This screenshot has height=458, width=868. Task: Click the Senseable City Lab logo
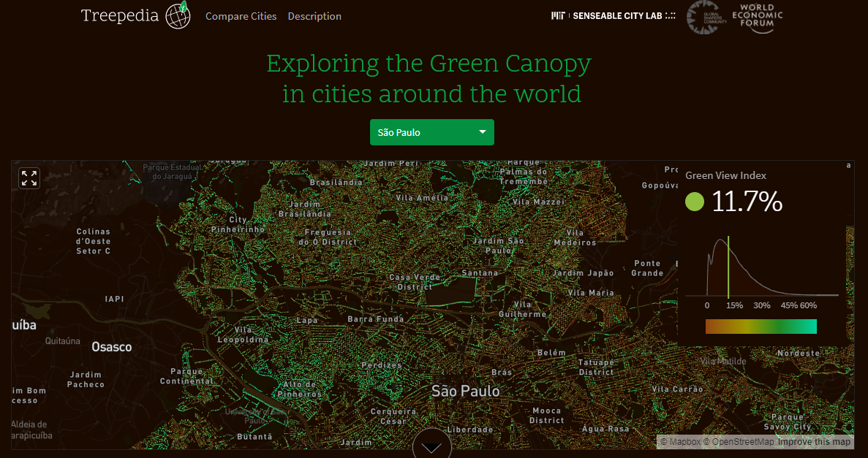(622, 15)
